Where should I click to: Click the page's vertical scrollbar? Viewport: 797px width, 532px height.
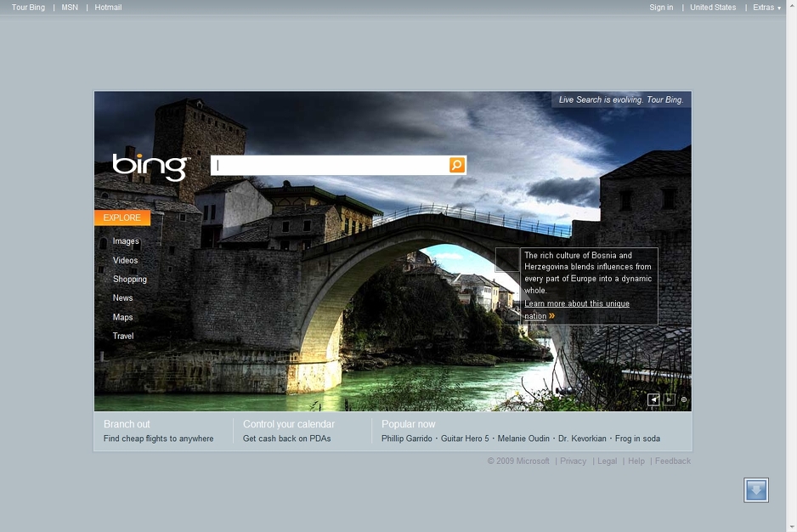791,266
